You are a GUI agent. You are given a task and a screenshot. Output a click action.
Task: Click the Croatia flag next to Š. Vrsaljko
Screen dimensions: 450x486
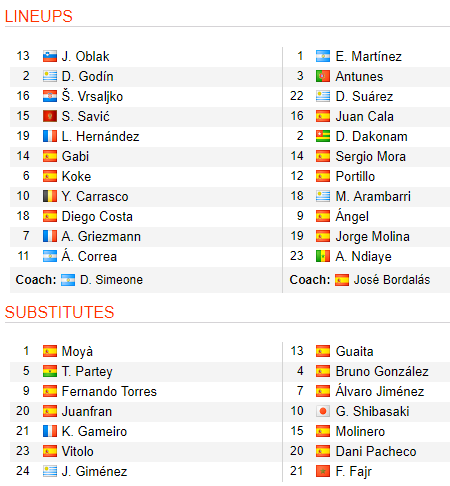click(50, 96)
